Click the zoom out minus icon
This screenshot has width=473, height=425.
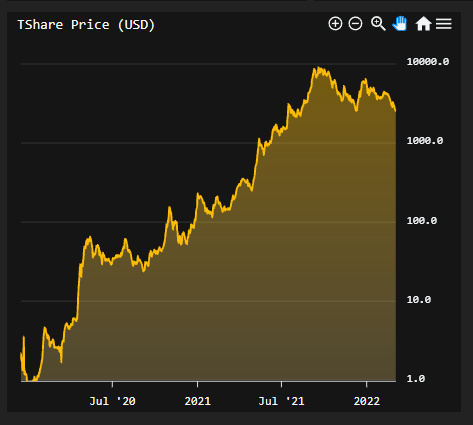pyautogui.click(x=355, y=24)
